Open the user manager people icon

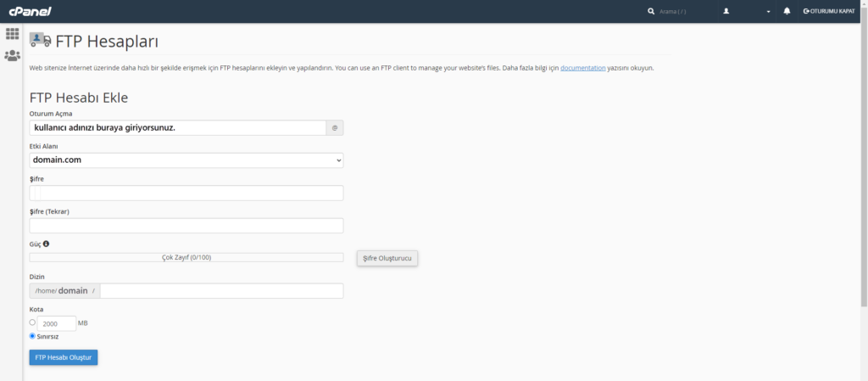(x=12, y=56)
